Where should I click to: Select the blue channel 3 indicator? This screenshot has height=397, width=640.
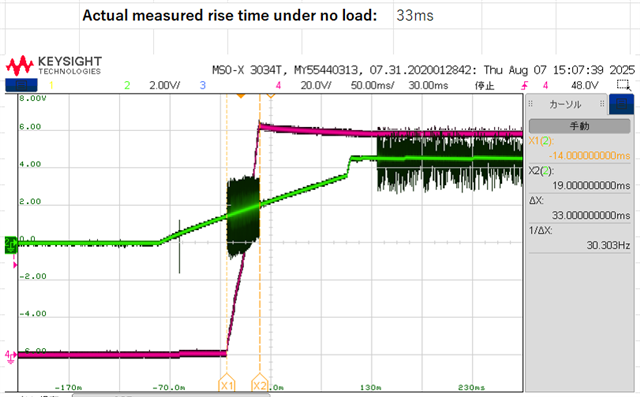point(203,85)
